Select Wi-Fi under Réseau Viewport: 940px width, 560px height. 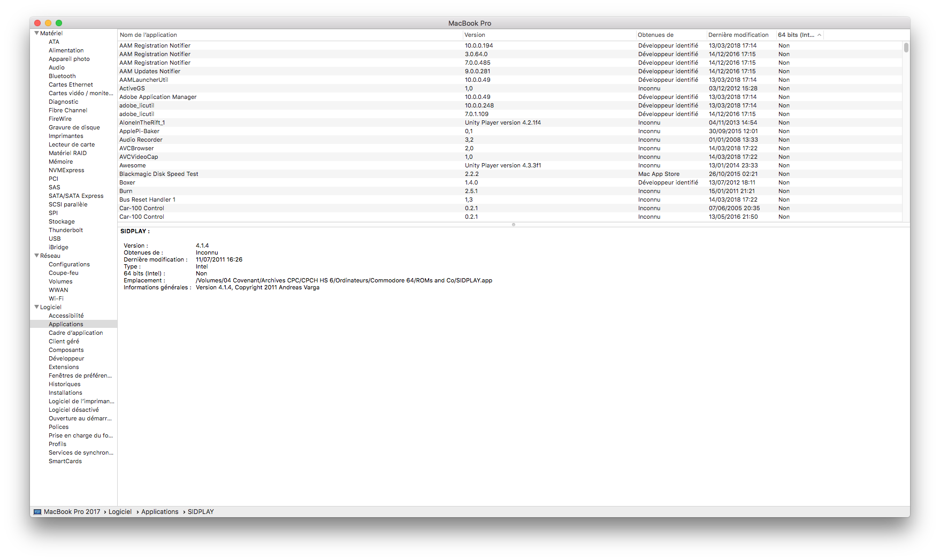(x=56, y=298)
